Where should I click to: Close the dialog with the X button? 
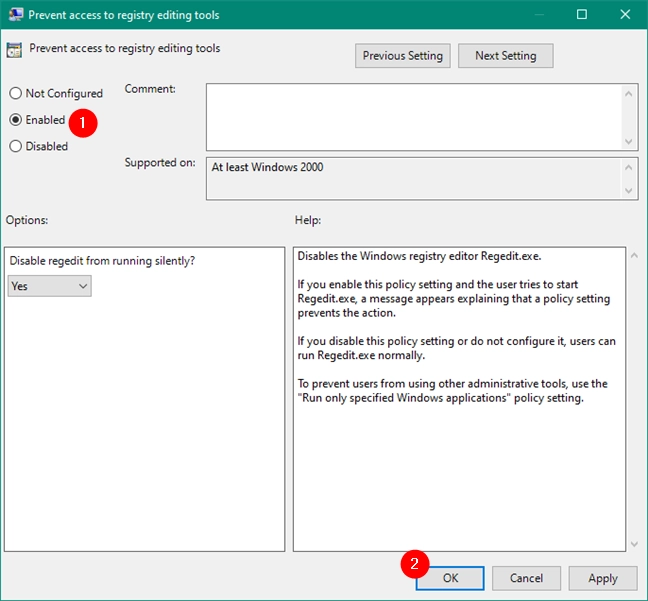point(625,14)
